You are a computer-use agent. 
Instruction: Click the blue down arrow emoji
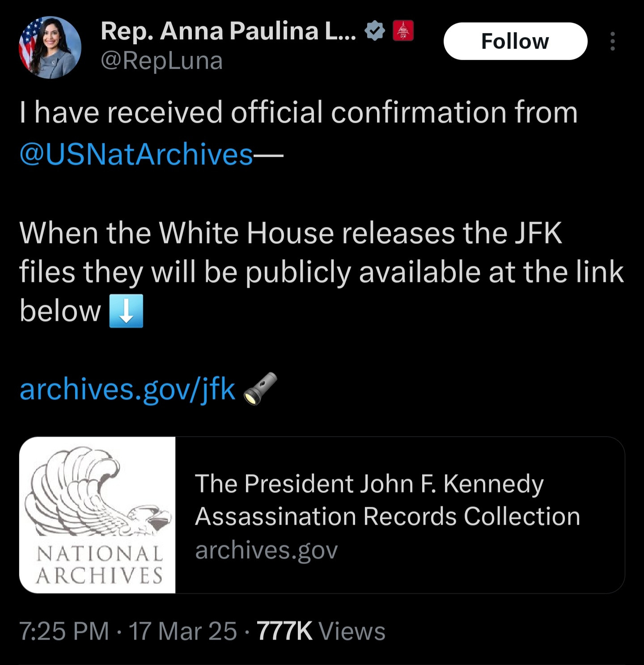127,311
